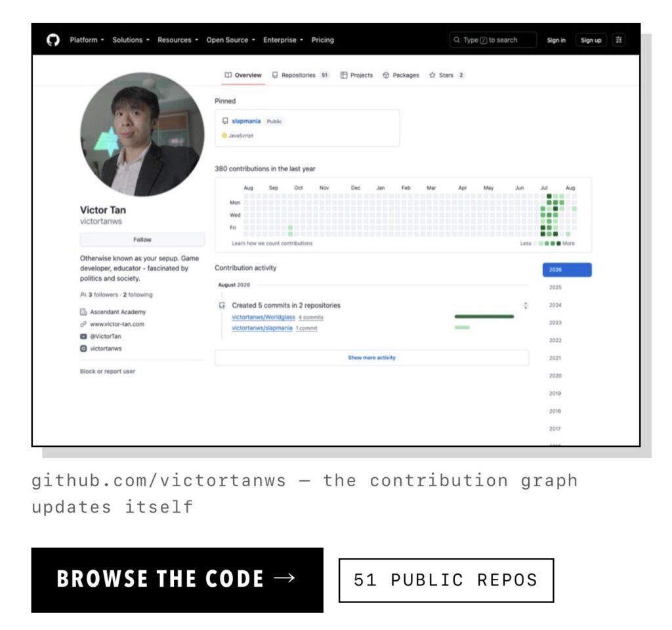Click the Follow button
Image resolution: width=672 pixels, height=630 pixels.
(142, 240)
